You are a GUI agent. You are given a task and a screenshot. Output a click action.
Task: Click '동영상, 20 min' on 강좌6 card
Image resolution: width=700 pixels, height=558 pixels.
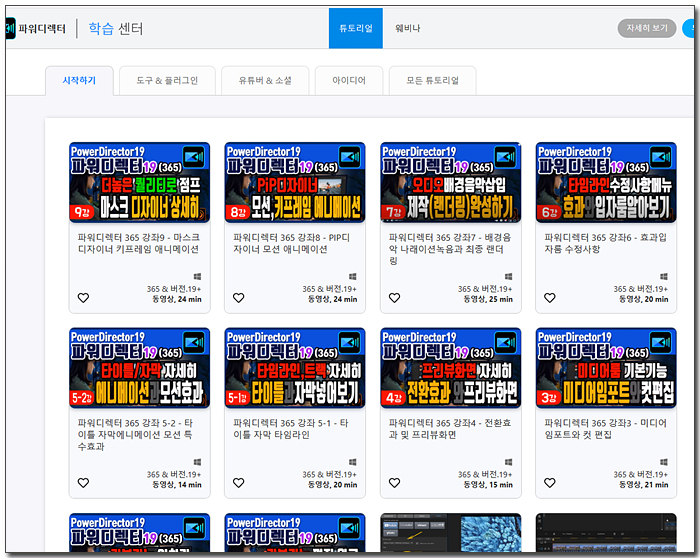coord(643,299)
